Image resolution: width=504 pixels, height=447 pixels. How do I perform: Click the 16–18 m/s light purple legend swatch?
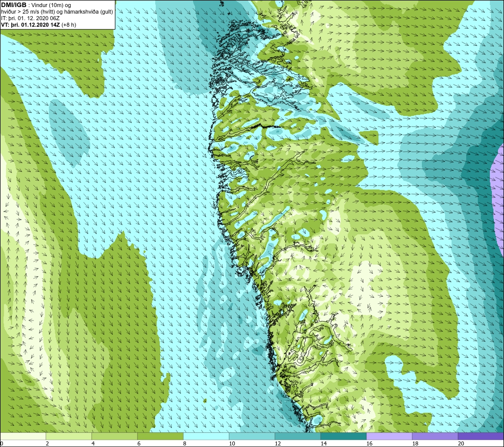point(389,436)
